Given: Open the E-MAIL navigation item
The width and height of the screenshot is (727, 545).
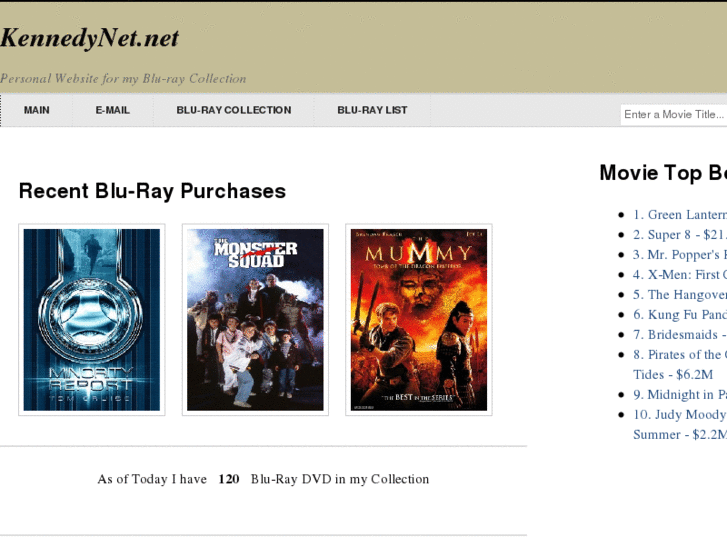Looking at the screenshot, I should pos(113,110).
